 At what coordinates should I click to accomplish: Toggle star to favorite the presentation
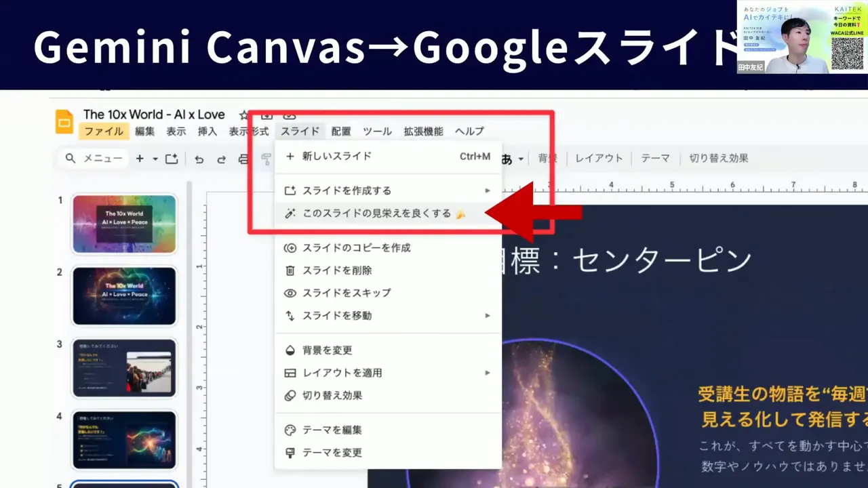coord(243,115)
